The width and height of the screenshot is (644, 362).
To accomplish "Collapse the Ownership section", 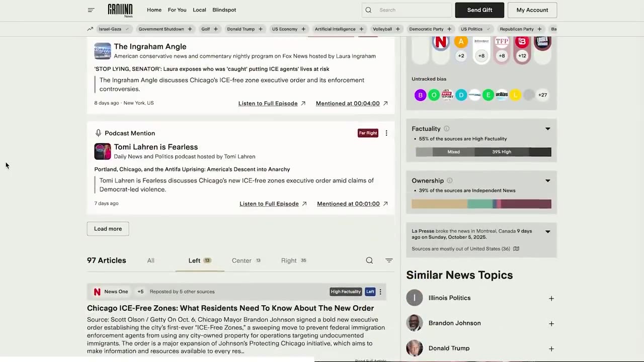I will (548, 180).
